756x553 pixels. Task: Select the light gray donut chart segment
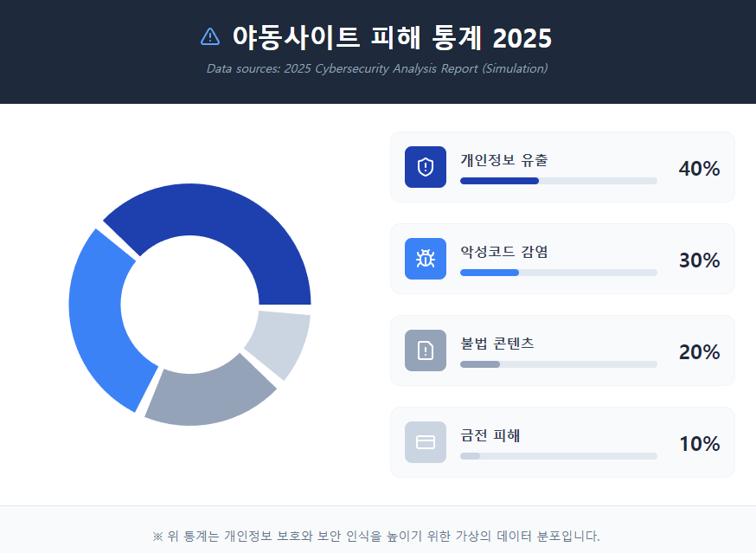tap(279, 342)
